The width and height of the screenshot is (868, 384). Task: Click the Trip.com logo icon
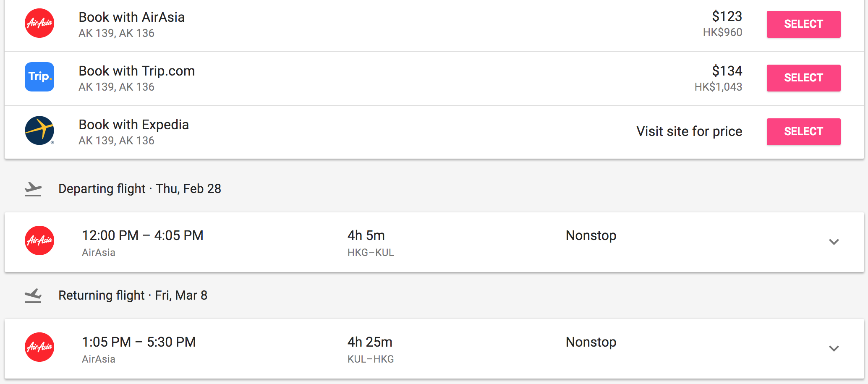pos(39,77)
